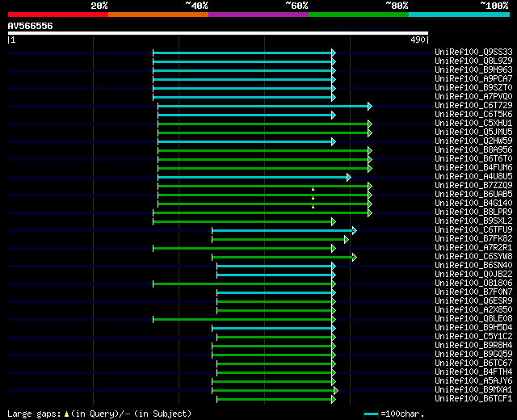Image resolution: width=517 pixels, height=420 pixels.
Task: Select the UniRef100_B6UAB5 label
Action: [473, 194]
